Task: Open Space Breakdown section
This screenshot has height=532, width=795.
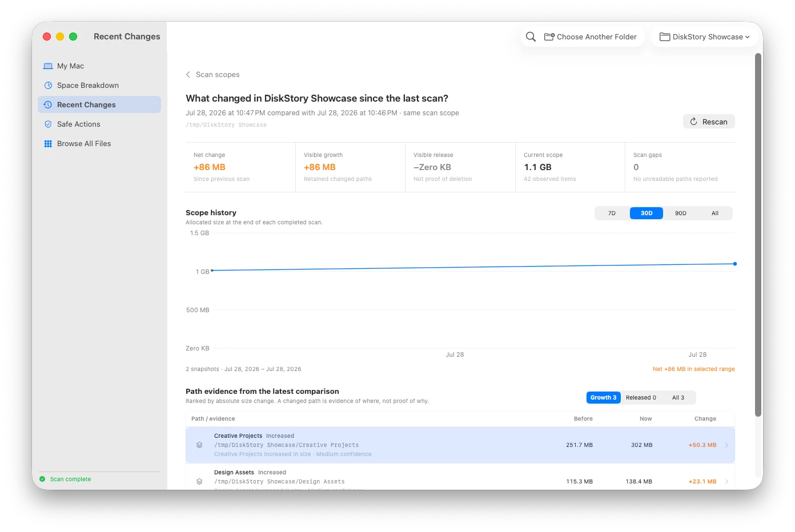Action: [x=99, y=86]
